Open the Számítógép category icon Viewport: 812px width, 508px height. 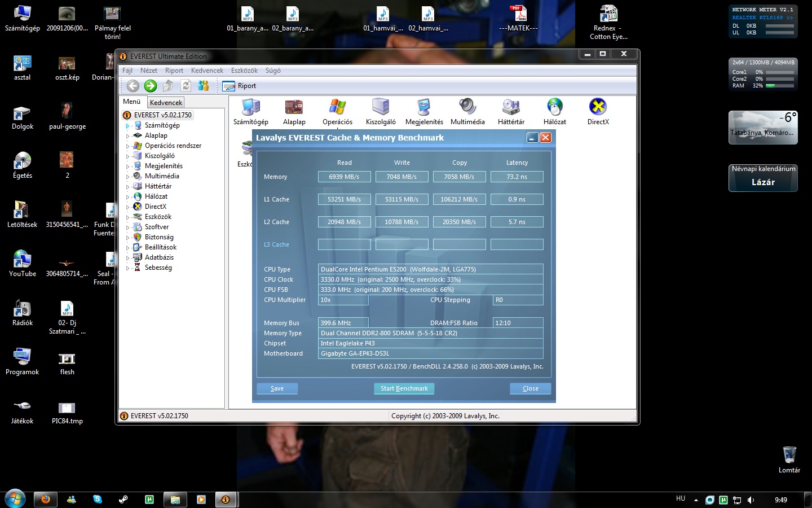(x=251, y=111)
